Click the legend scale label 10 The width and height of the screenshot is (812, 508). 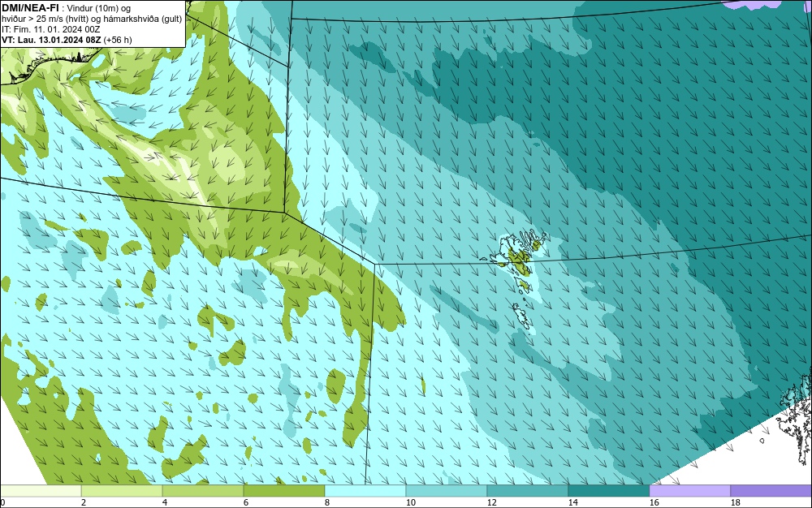pos(411,502)
